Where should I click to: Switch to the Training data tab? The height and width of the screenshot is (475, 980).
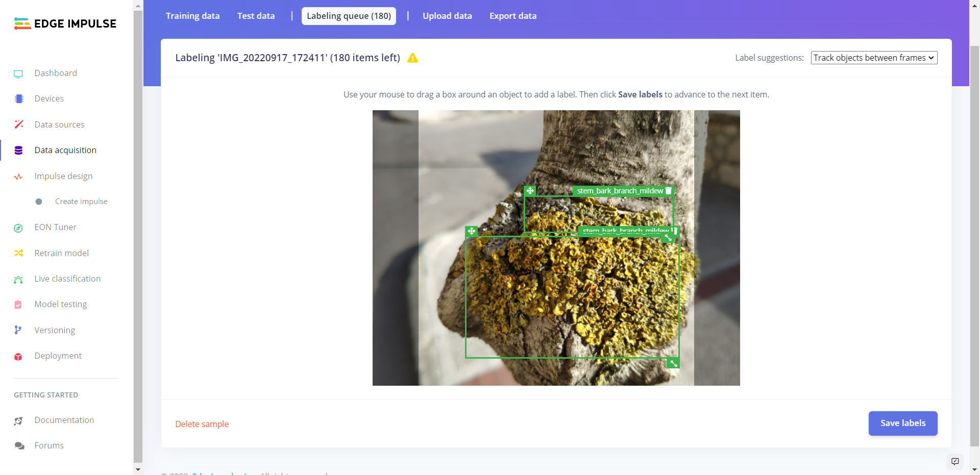193,16
